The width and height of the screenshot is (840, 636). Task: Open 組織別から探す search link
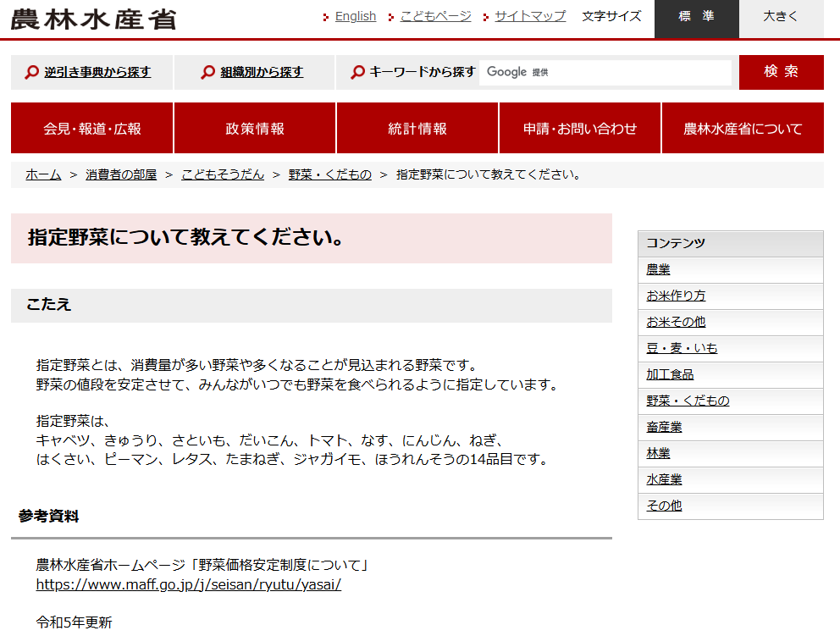tap(262, 72)
